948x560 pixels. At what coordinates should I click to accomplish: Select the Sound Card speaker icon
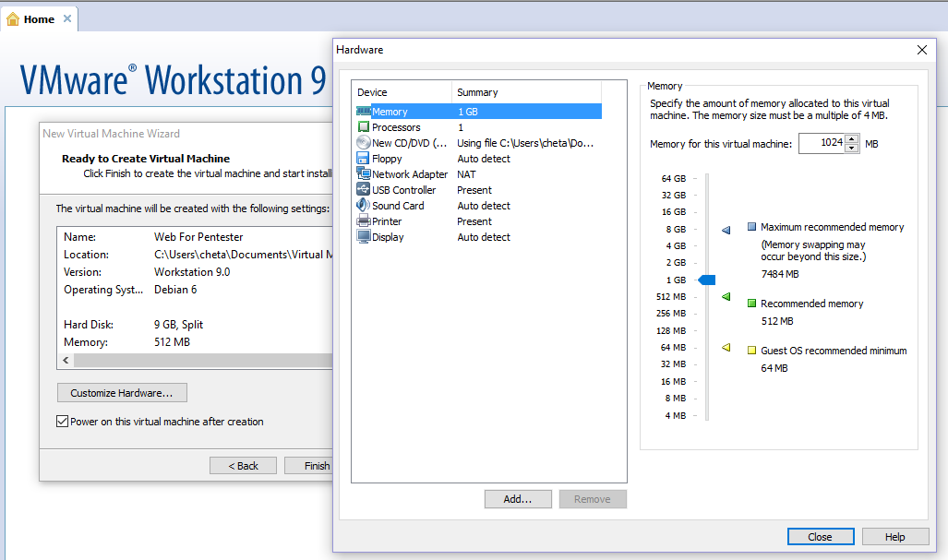pos(363,206)
